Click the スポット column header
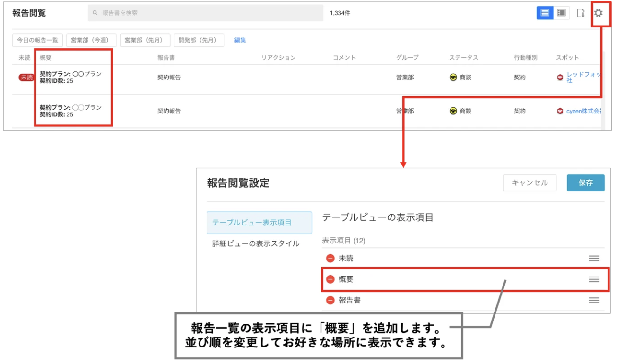The image size is (625, 364). point(567,58)
